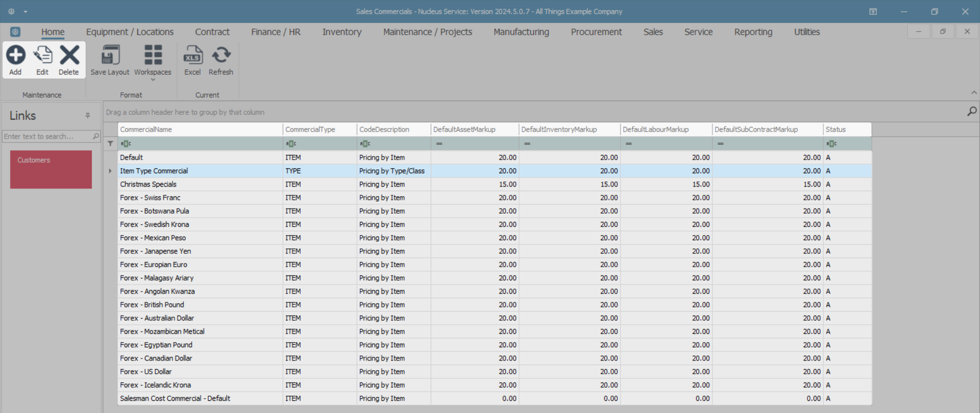Click the Add commercial button
The height and width of the screenshot is (413, 980).
[15, 60]
